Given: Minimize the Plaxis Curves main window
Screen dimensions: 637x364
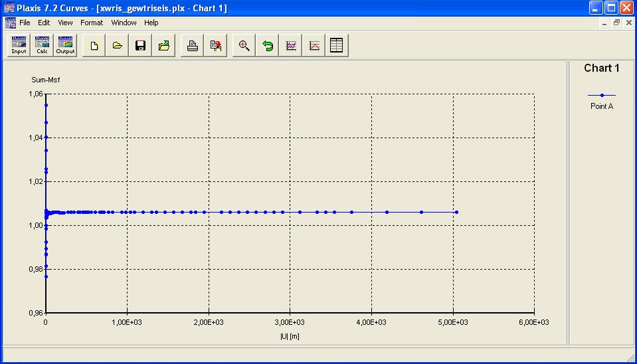Looking at the screenshot, I should 596,8.
